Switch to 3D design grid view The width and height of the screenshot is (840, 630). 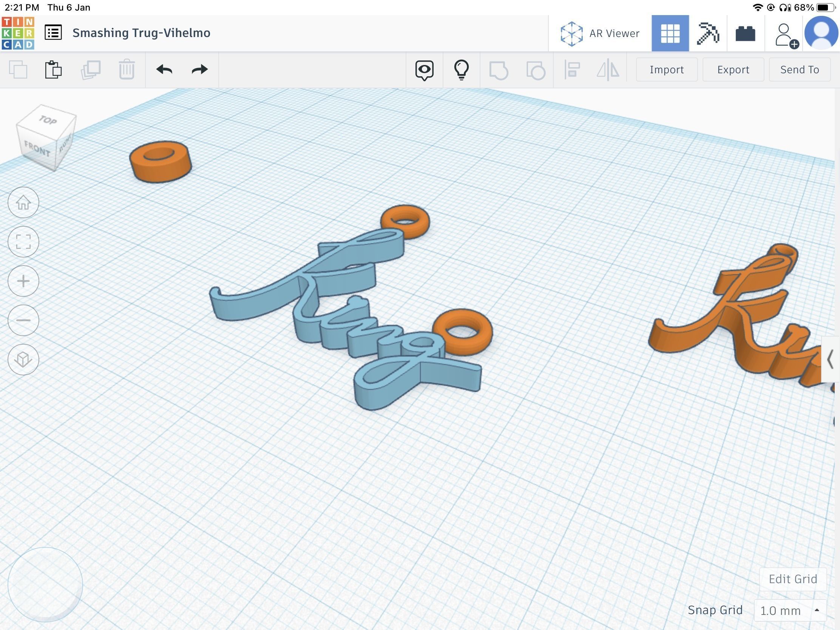(670, 33)
